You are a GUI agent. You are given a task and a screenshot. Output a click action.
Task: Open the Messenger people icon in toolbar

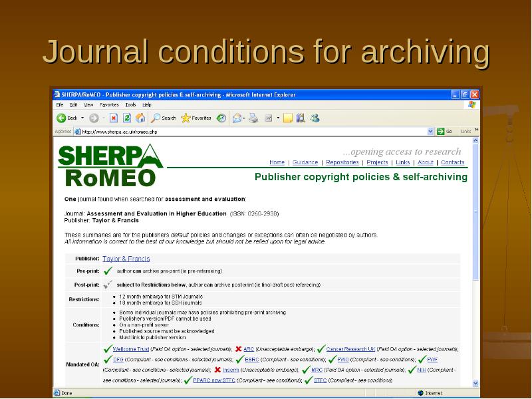tap(315, 118)
